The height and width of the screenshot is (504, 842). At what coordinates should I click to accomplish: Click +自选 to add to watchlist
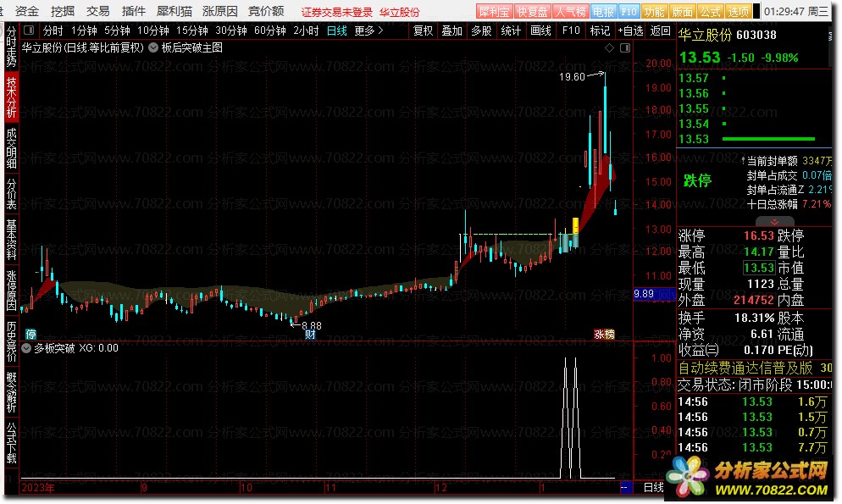[x=630, y=30]
